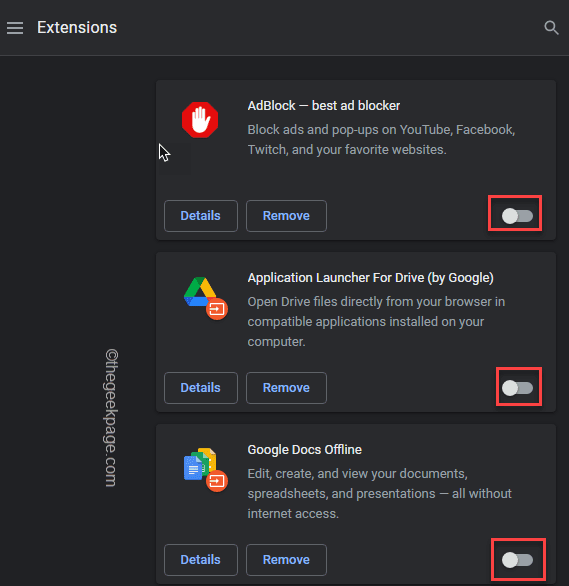The height and width of the screenshot is (586, 569).
Task: Enable Google Docs Offline toggle
Action: tap(517, 560)
